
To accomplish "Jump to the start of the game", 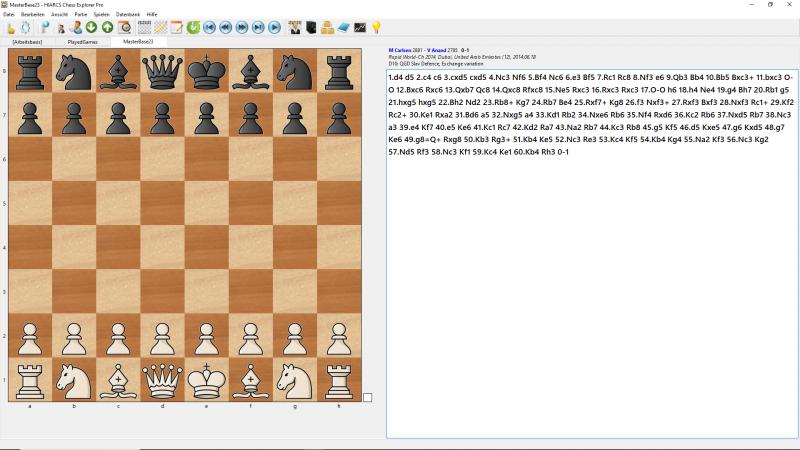I will click(x=209, y=27).
